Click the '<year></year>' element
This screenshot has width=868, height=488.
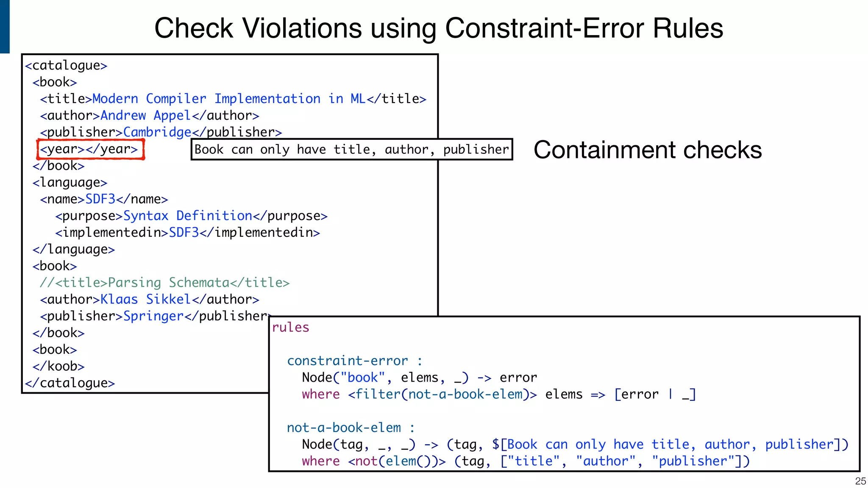[91, 149]
